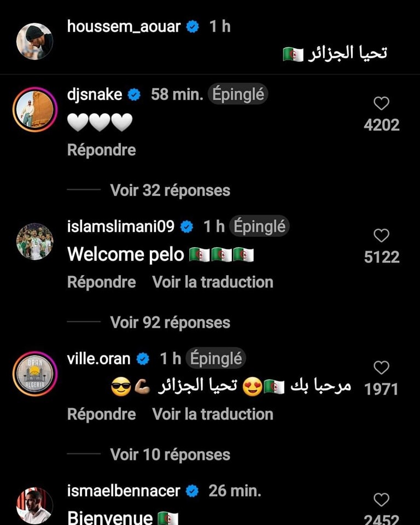Viewport: 420px width, 525px height.
Task: View djsnake's story avatar
Action: click(35, 109)
